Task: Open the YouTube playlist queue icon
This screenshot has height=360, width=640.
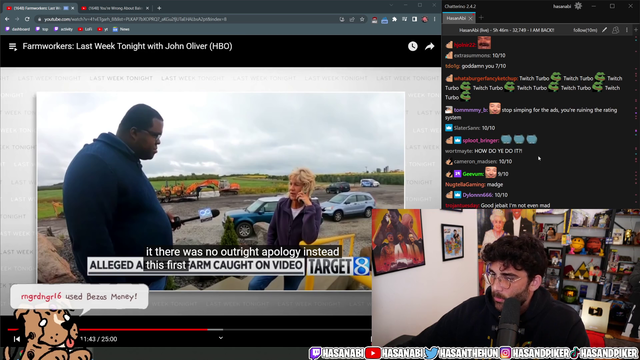Action: 13,47
